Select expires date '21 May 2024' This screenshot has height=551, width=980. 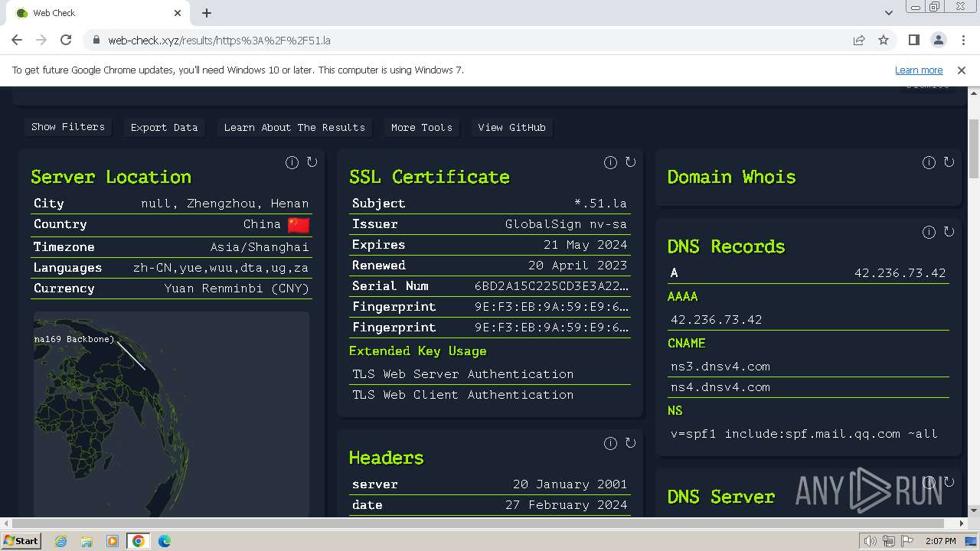586,245
